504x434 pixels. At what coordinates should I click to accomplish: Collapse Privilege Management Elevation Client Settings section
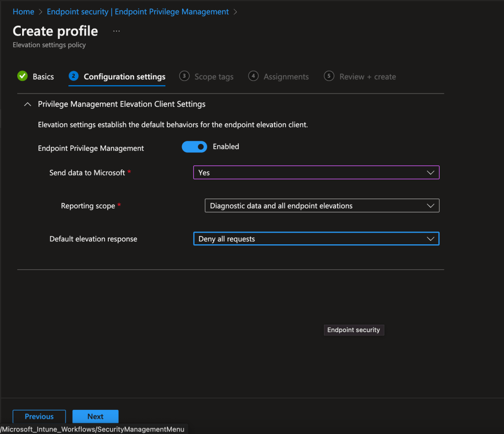click(x=28, y=104)
